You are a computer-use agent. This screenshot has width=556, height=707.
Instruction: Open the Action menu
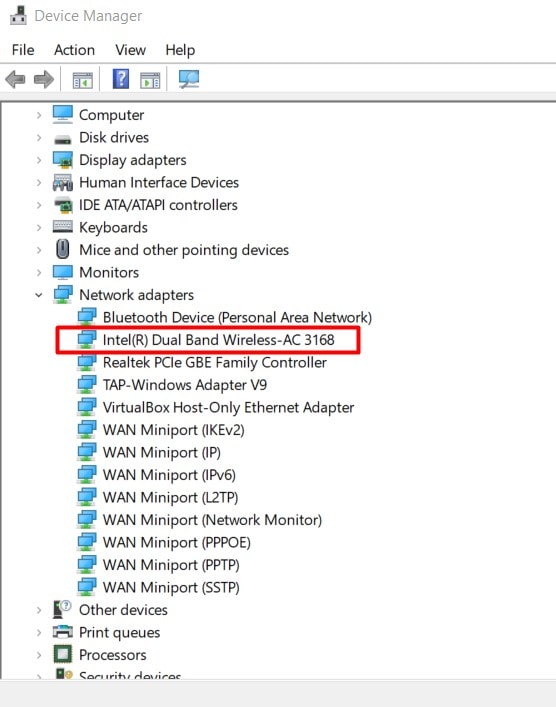coord(74,50)
